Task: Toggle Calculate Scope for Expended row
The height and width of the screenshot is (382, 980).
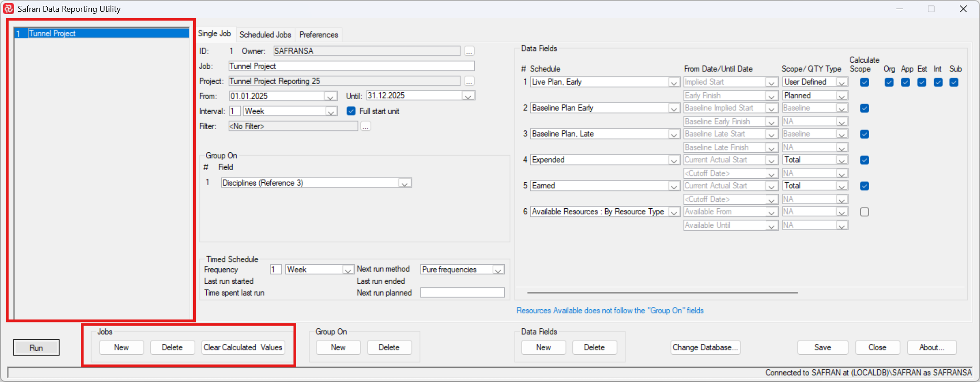Action: (865, 160)
